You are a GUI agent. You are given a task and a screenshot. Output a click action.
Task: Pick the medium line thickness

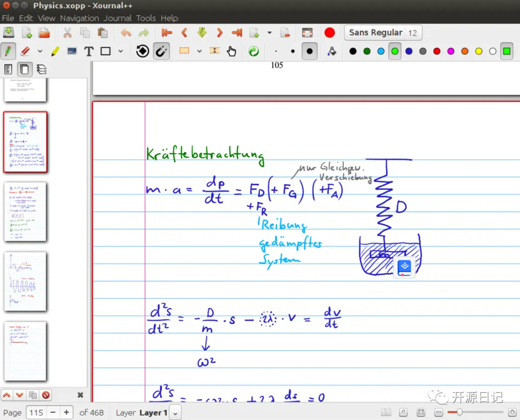(x=293, y=51)
